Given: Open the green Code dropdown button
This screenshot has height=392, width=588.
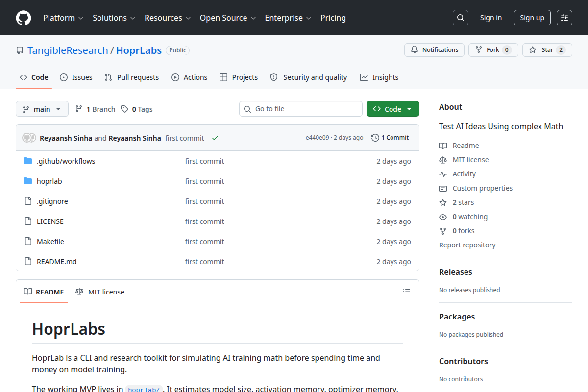Looking at the screenshot, I should point(393,109).
